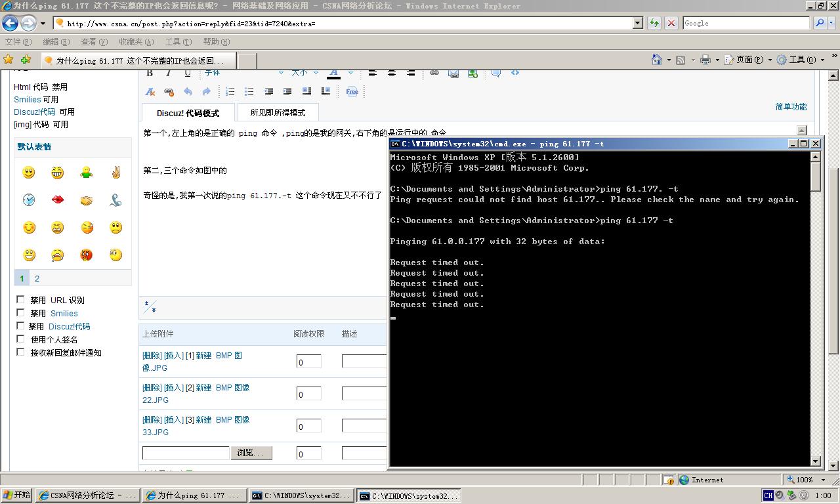The image size is (840, 504).
Task: Insert a hyperlink using the chain icon
Action: click(434, 73)
